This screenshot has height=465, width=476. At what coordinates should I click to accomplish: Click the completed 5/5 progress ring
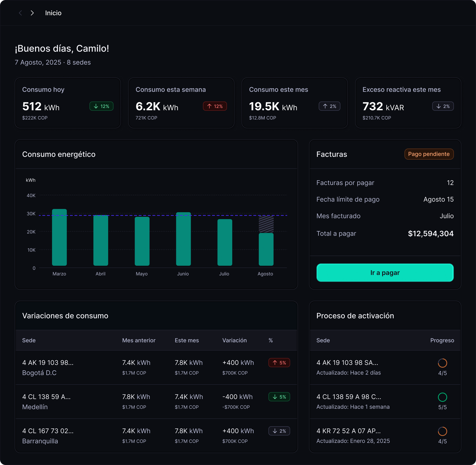[x=442, y=397]
